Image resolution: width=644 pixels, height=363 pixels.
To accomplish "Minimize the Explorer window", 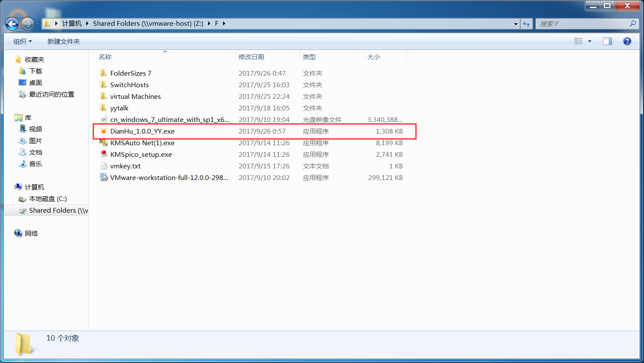I will (x=593, y=6).
